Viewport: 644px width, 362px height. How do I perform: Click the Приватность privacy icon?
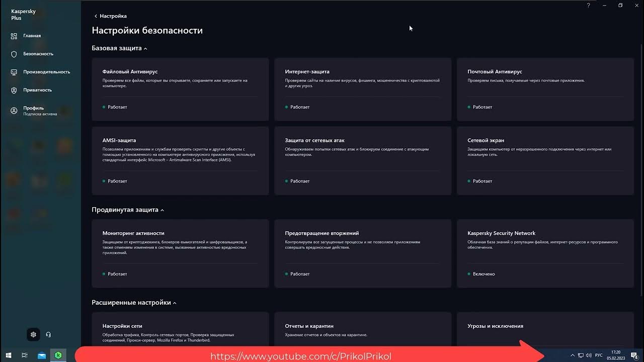(x=14, y=90)
